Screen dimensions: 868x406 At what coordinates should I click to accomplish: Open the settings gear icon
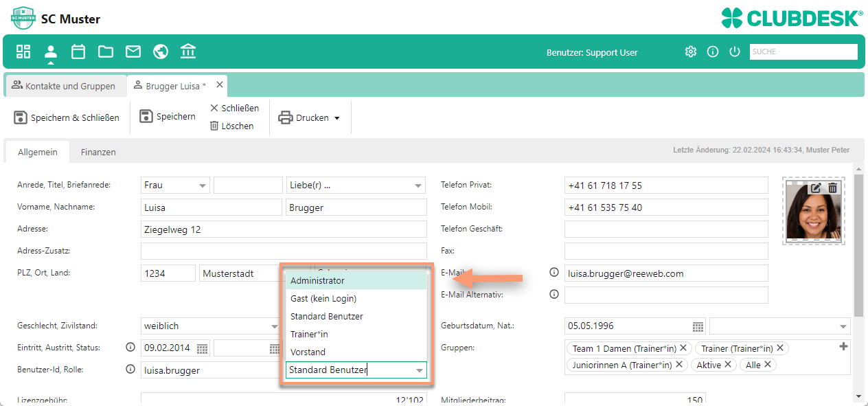pyautogui.click(x=691, y=52)
